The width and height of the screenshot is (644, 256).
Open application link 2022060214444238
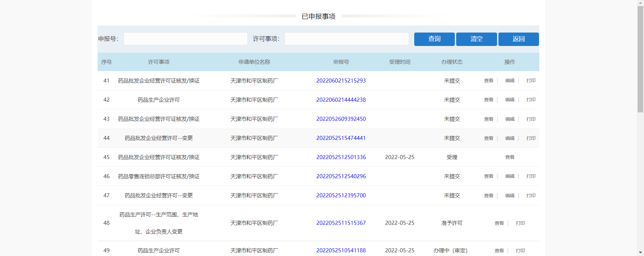tap(341, 100)
